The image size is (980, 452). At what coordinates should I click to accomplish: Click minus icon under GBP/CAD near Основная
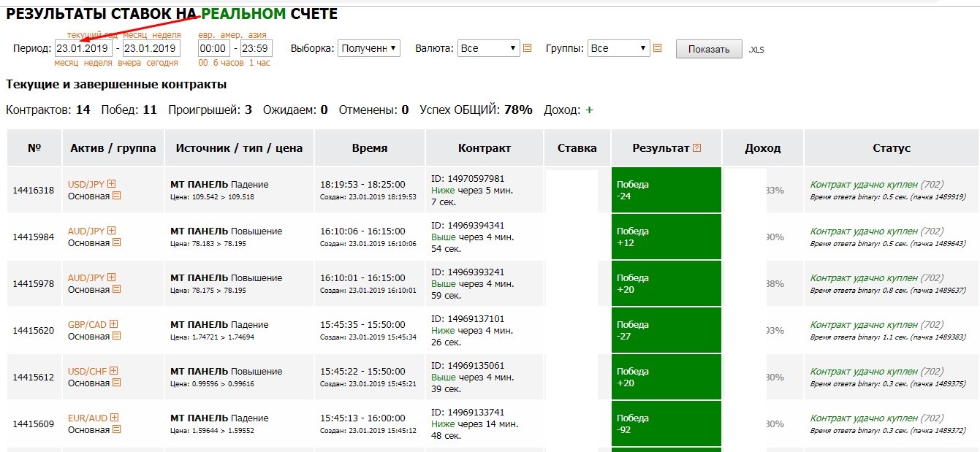click(x=116, y=336)
